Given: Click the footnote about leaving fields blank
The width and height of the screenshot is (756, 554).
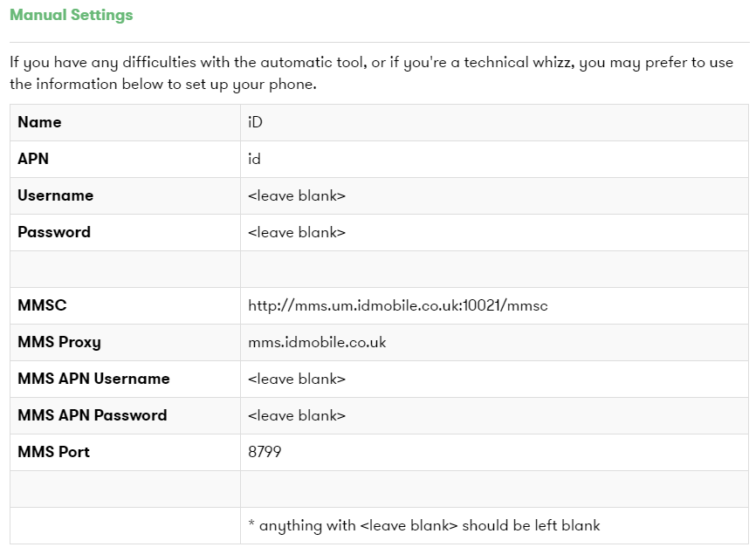Looking at the screenshot, I should (x=423, y=525).
